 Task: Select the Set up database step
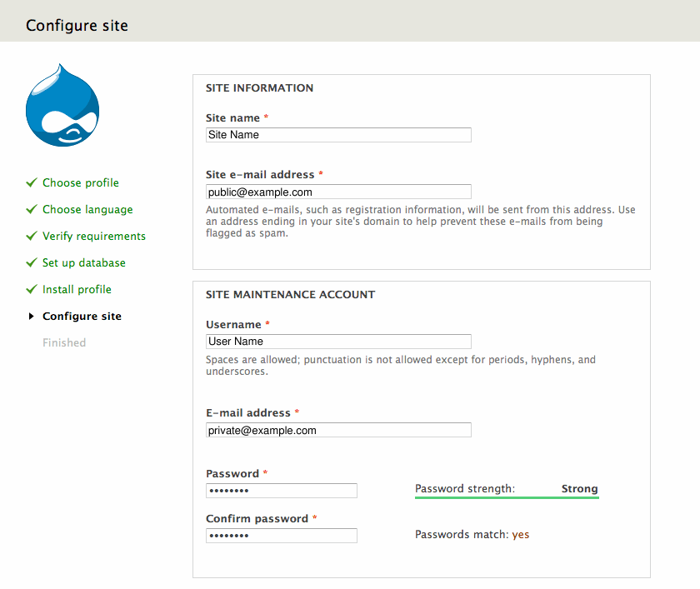(84, 263)
